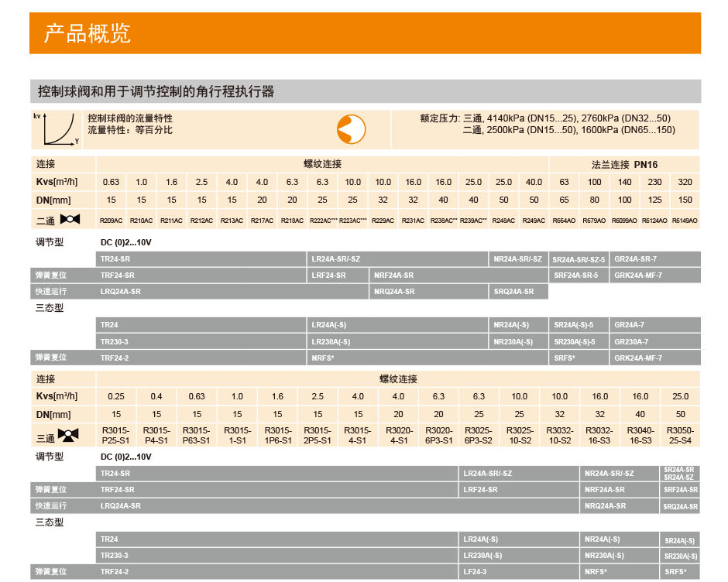728x582 pixels.
Task: Click the Kvs value 320
Action: coord(685,183)
